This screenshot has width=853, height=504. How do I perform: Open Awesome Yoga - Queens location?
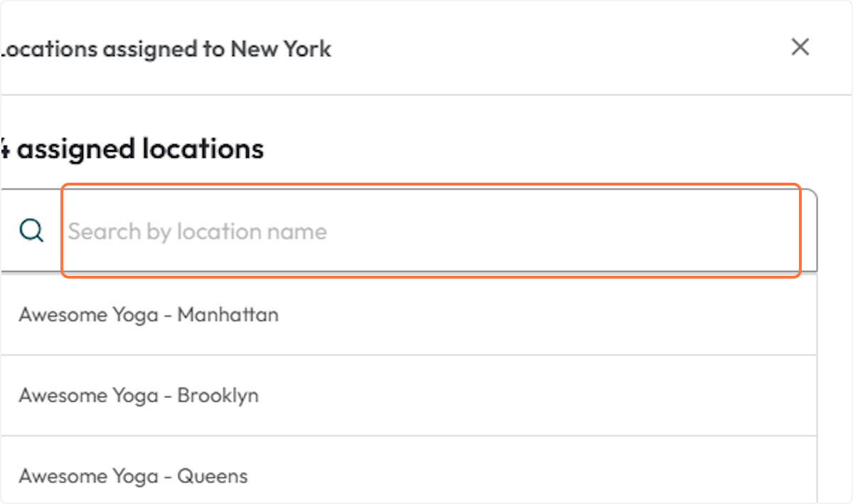point(133,476)
